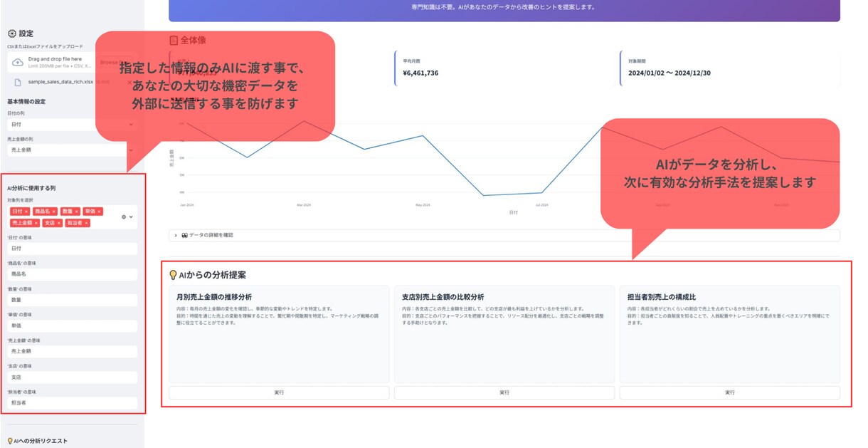Click the 全体像 heading icon
This screenshot has width=868, height=448.
click(x=174, y=41)
